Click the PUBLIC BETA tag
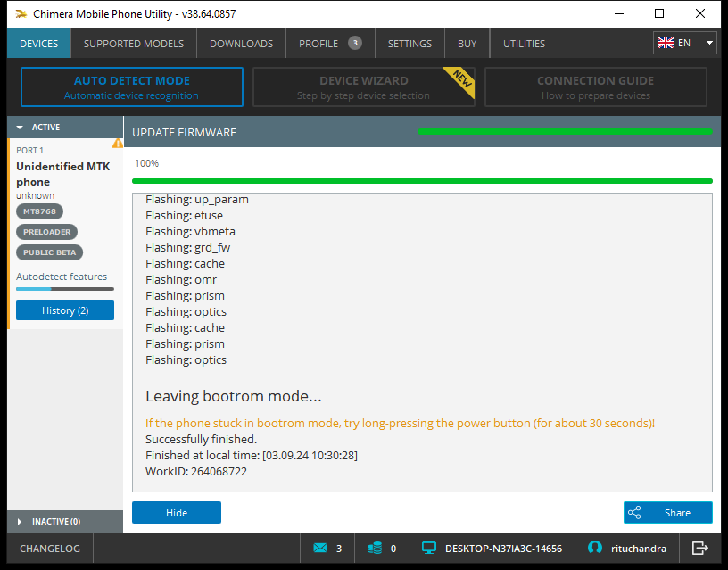This screenshot has height=570, width=728. pos(50,252)
